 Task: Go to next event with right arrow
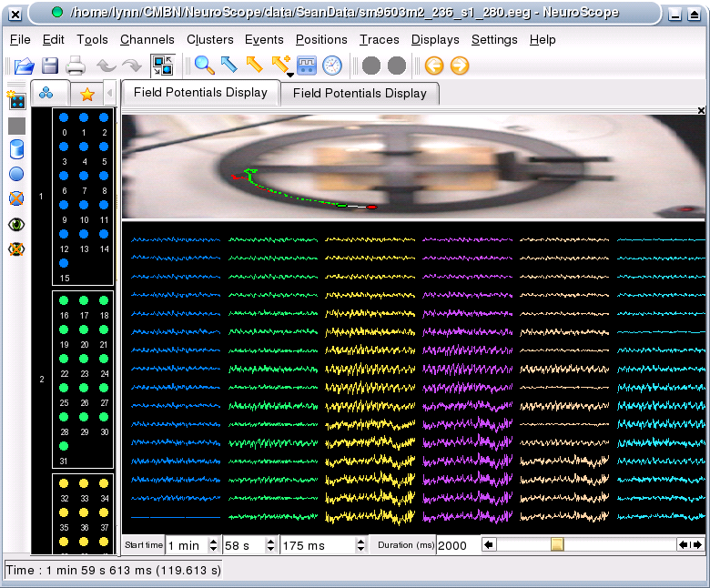coord(460,66)
